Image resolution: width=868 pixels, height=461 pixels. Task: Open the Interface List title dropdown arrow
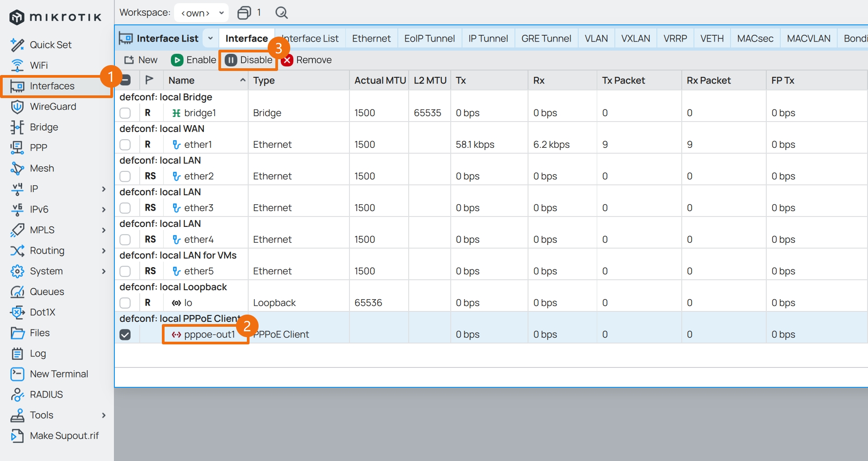pos(210,38)
